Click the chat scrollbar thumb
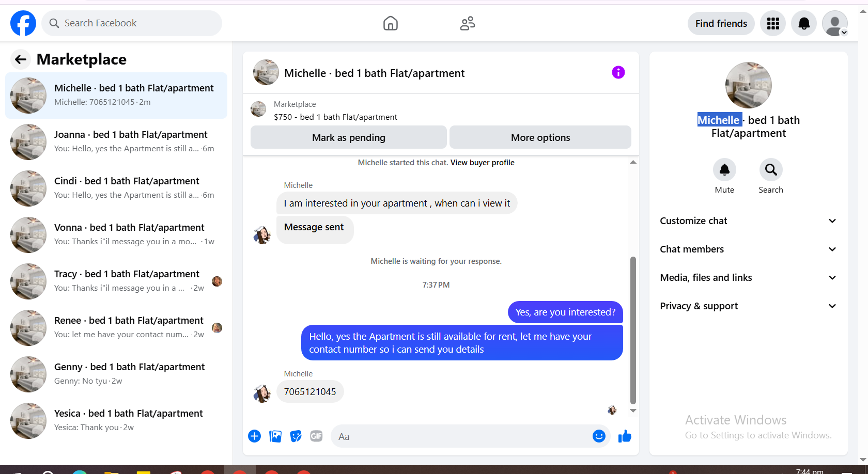The height and width of the screenshot is (474, 868). [633, 330]
